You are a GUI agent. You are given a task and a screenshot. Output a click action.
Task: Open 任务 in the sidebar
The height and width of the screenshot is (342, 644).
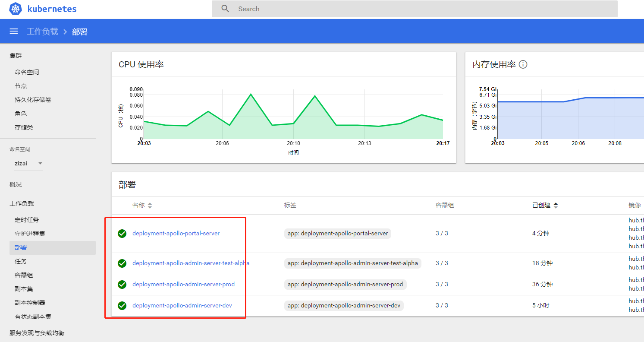coord(21,261)
